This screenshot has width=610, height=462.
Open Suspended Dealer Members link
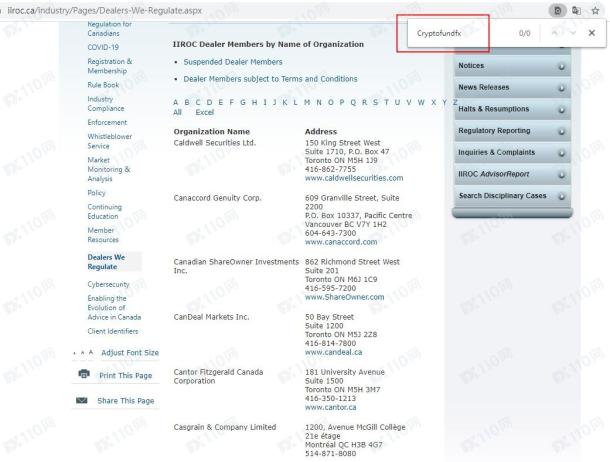(233, 62)
